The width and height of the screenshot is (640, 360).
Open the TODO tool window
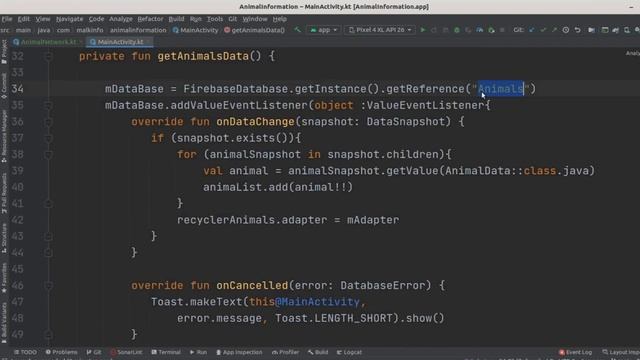pyautogui.click(x=25, y=352)
